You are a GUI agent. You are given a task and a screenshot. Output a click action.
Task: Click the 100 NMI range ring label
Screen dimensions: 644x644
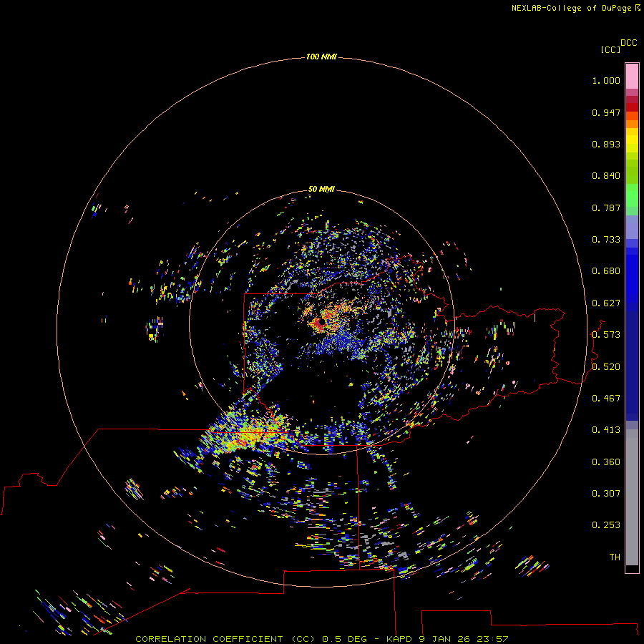321,57
